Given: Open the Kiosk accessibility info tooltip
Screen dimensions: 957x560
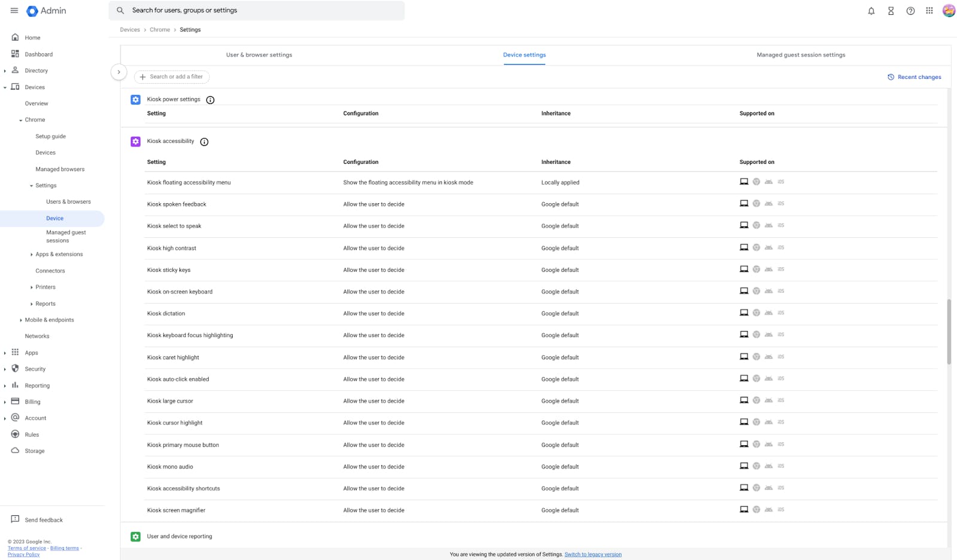Looking at the screenshot, I should (x=204, y=142).
